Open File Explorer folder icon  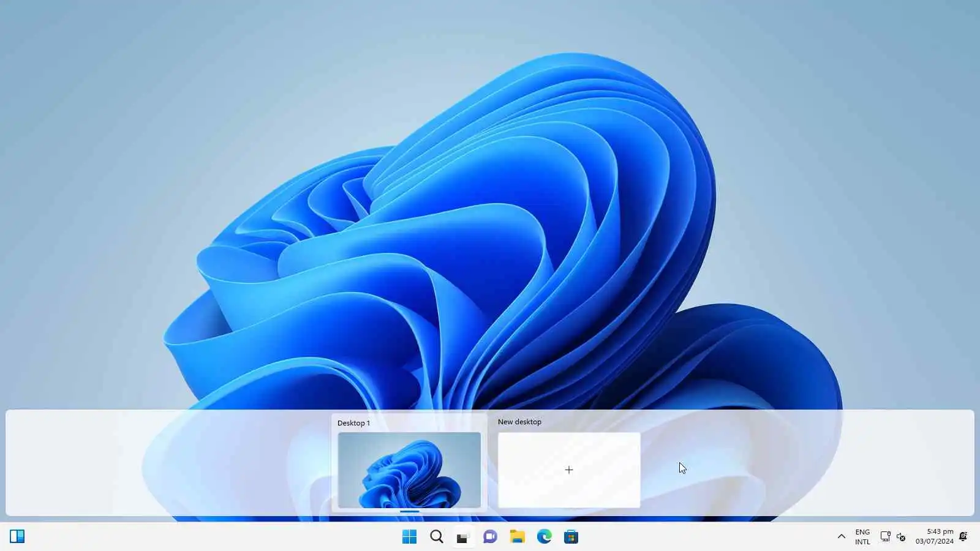click(x=517, y=537)
